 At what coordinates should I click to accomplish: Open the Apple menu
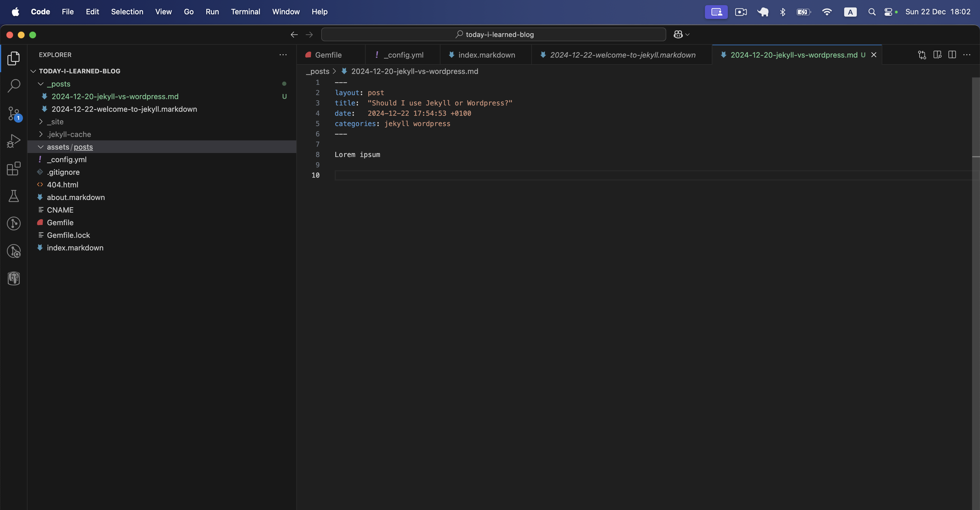point(15,12)
